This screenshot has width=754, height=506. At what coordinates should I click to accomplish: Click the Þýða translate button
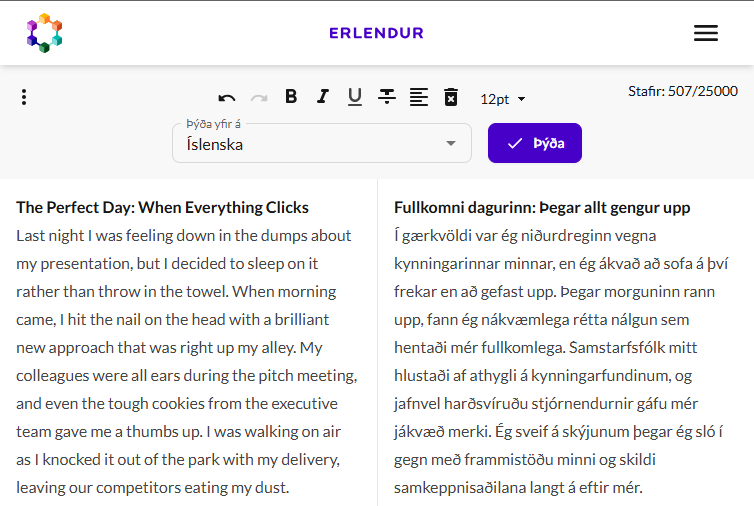pyautogui.click(x=535, y=143)
